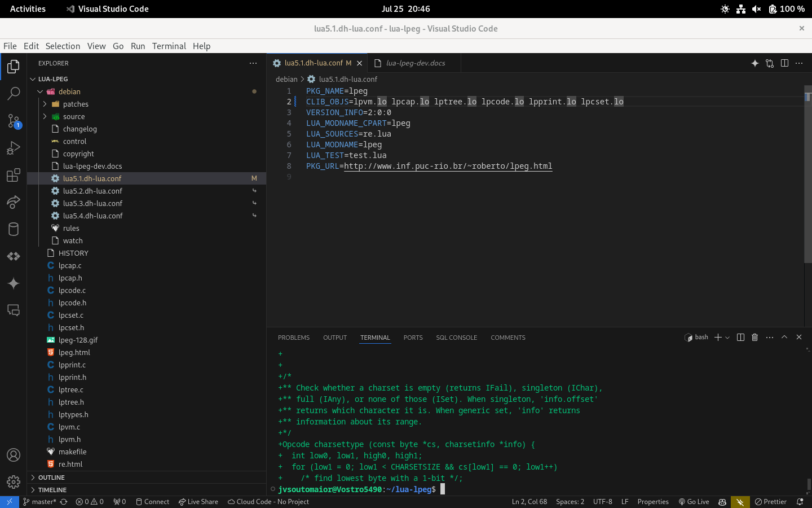Open the Spaces: 2 indentation selector
812x508 pixels.
(x=570, y=502)
